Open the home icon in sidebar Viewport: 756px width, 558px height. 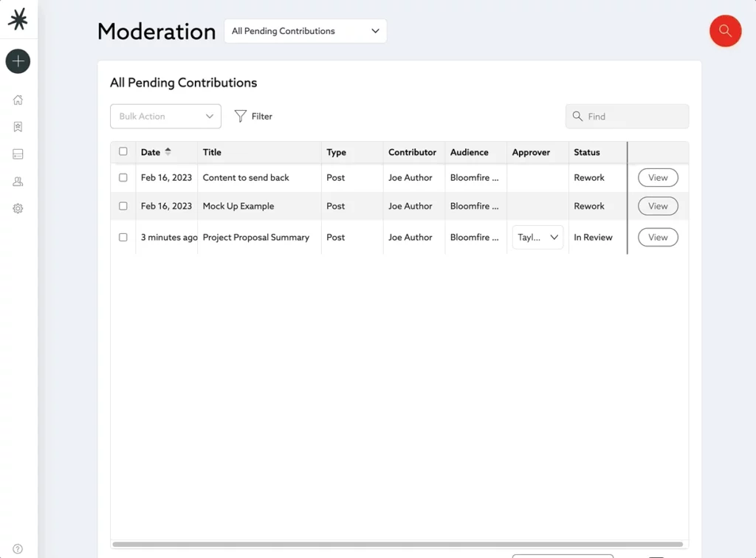17,100
